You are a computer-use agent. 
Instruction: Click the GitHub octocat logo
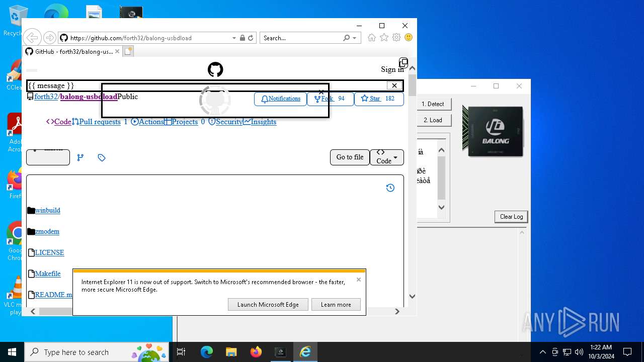[215, 69]
